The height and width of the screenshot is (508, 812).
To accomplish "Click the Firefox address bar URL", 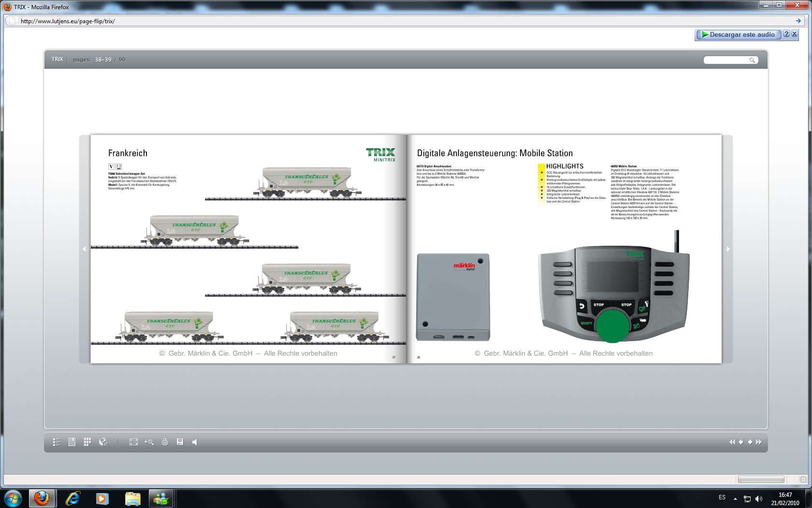I will 68,21.
